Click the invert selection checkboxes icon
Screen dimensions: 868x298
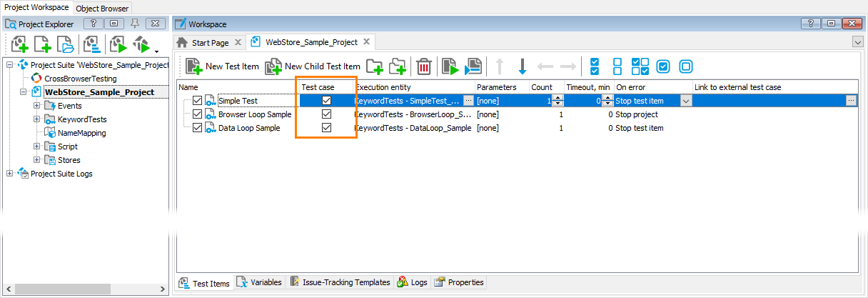pos(640,66)
